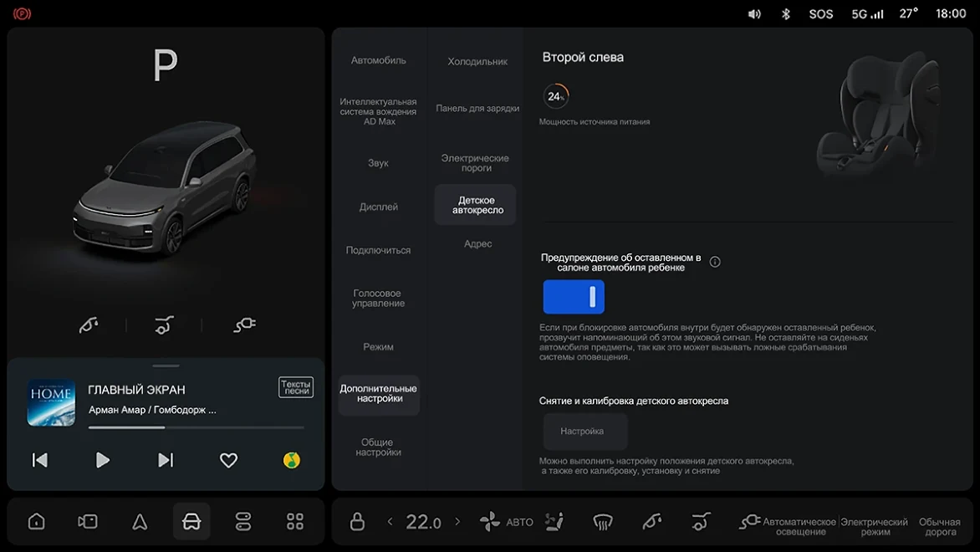Image resolution: width=980 pixels, height=552 pixels.
Task: Tap the АВТО climate mode label
Action: 519,522
